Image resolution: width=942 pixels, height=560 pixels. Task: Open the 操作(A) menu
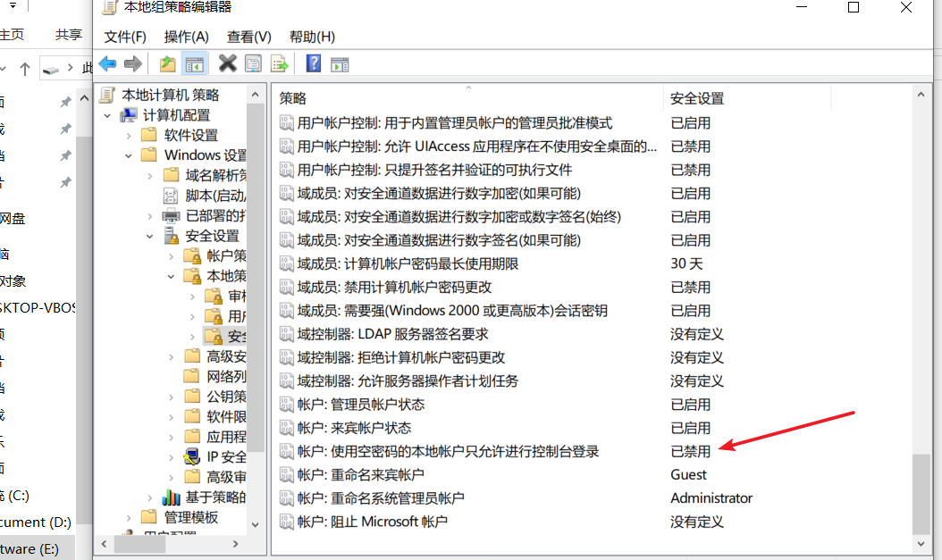click(x=186, y=37)
